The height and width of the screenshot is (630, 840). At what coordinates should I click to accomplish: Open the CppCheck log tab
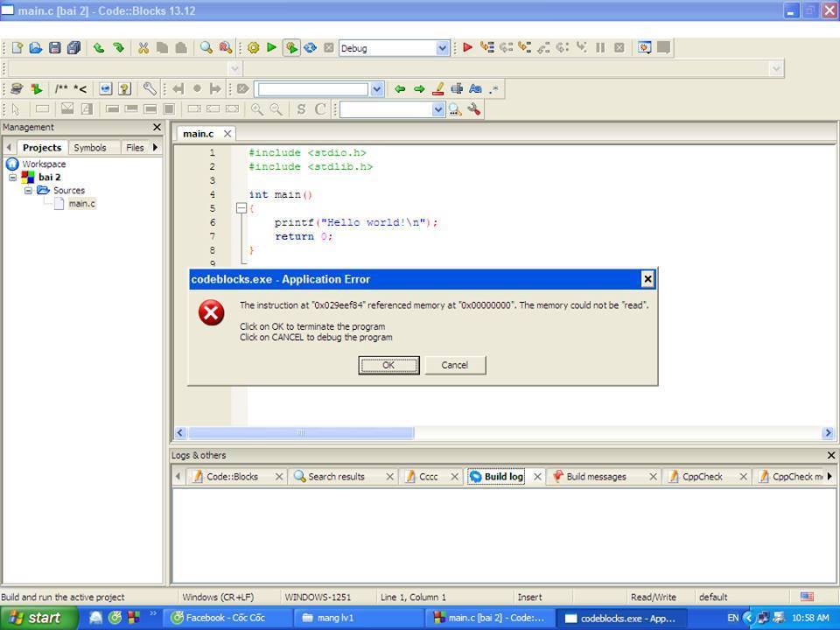[x=702, y=476]
